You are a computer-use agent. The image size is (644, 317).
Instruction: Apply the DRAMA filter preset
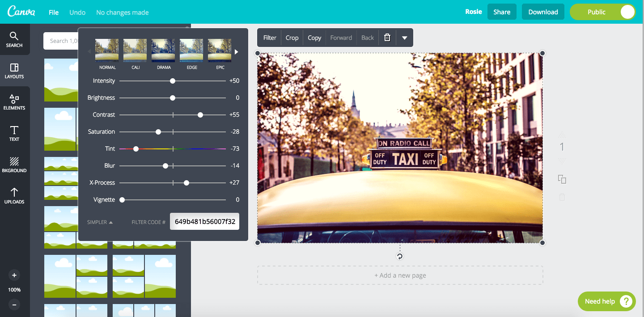[163, 50]
